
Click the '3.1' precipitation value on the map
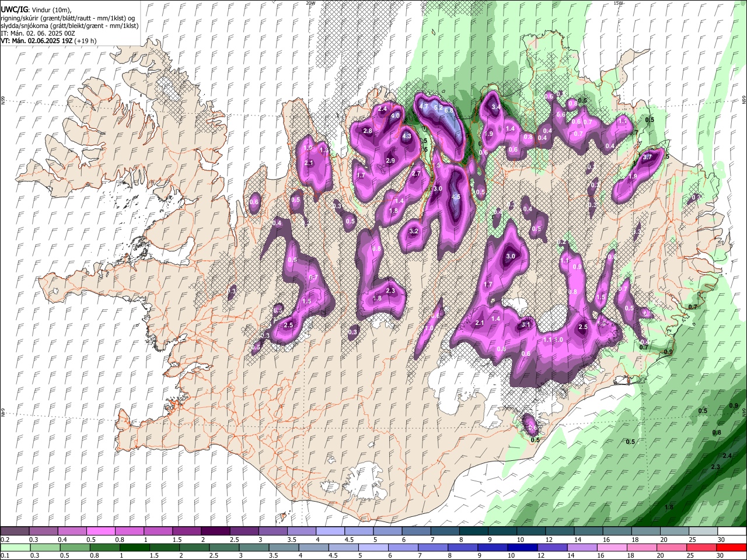tap(526, 325)
